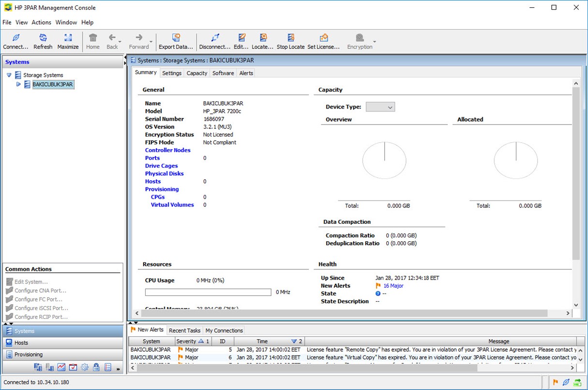Open the Encryption dropdown arrow
This screenshot has width=588, height=390.
375,42
